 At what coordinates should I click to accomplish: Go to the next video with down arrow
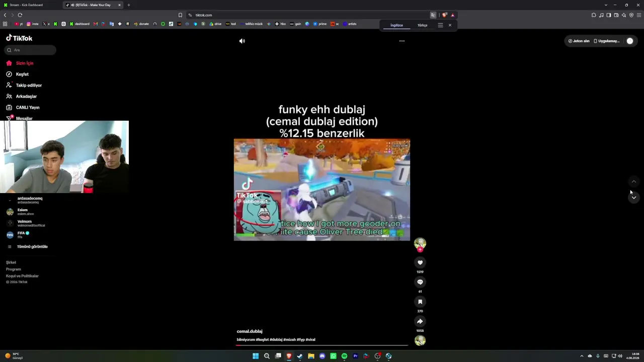coord(634,198)
